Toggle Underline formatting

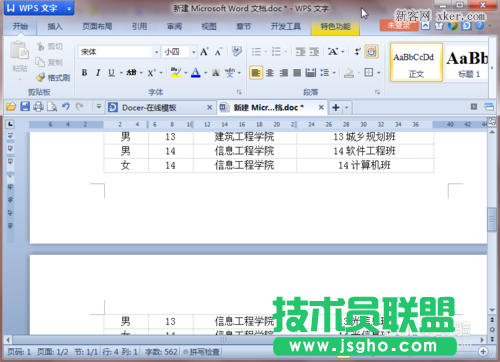click(111, 72)
